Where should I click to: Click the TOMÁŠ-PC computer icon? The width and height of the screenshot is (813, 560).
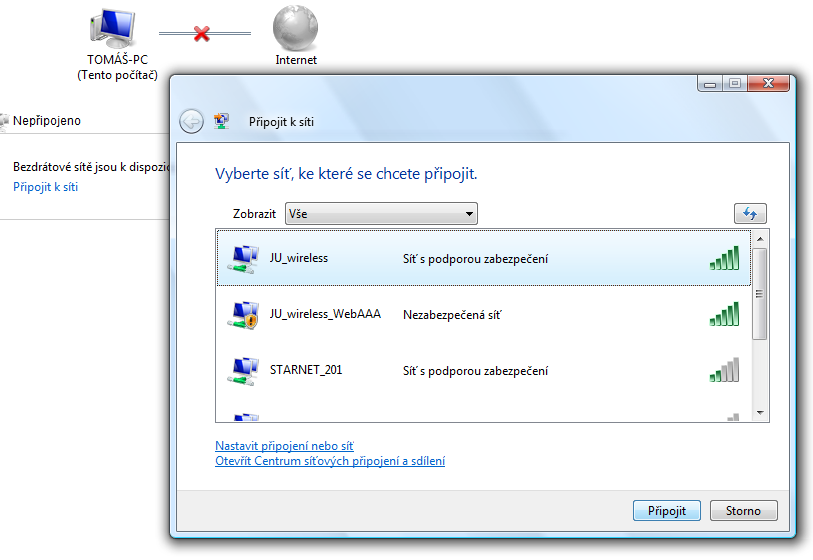113,29
